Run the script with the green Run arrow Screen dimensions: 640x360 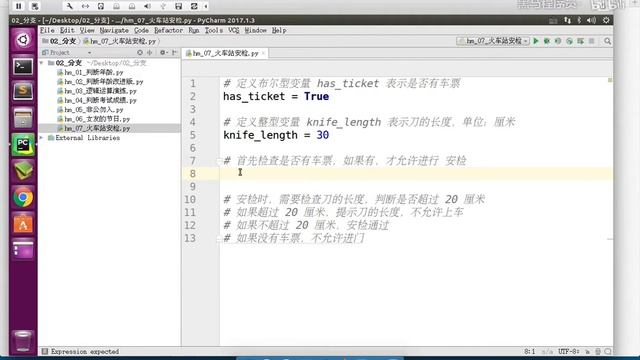[536, 41]
